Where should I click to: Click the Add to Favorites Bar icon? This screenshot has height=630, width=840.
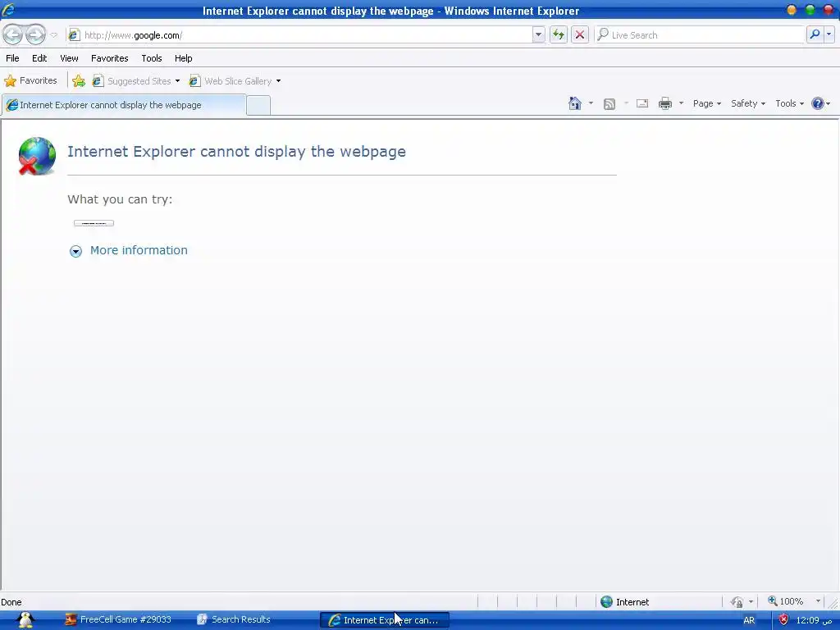point(79,81)
